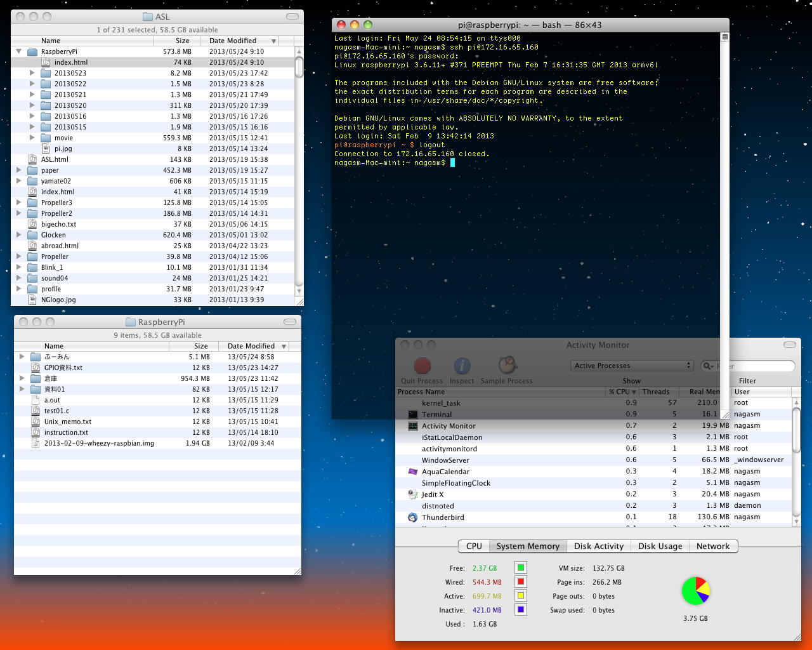Click the green Free memory color swatch
812x650 pixels.
520,568
